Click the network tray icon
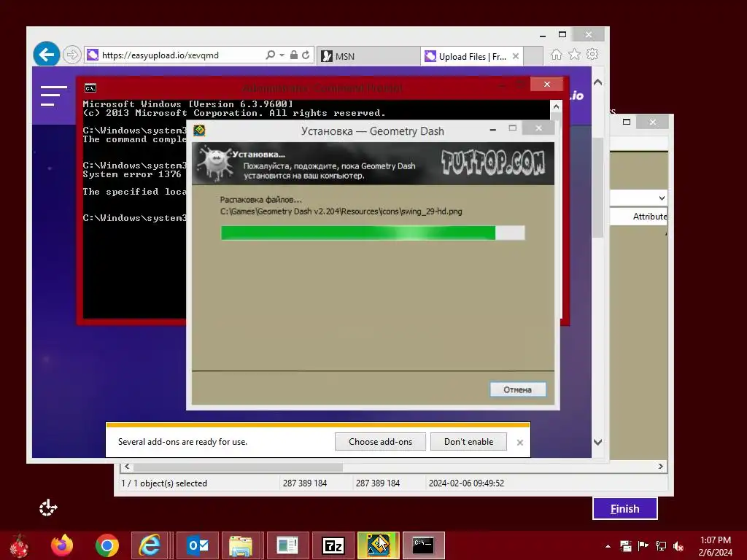The width and height of the screenshot is (747, 560). click(661, 545)
